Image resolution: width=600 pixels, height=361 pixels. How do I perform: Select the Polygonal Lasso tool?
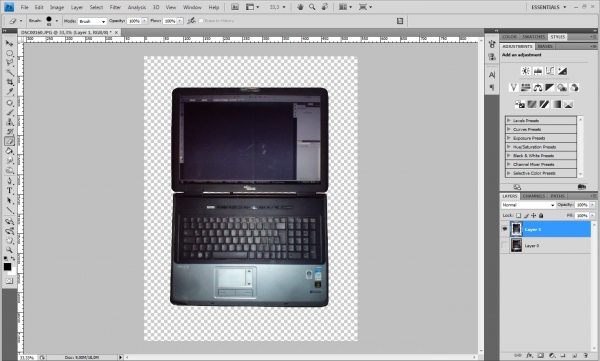[9, 63]
